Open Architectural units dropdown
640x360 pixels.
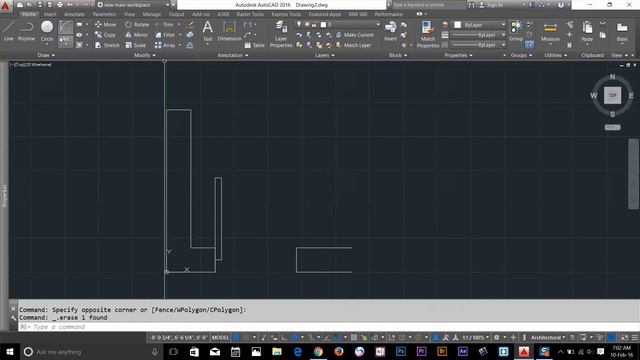click(548, 338)
